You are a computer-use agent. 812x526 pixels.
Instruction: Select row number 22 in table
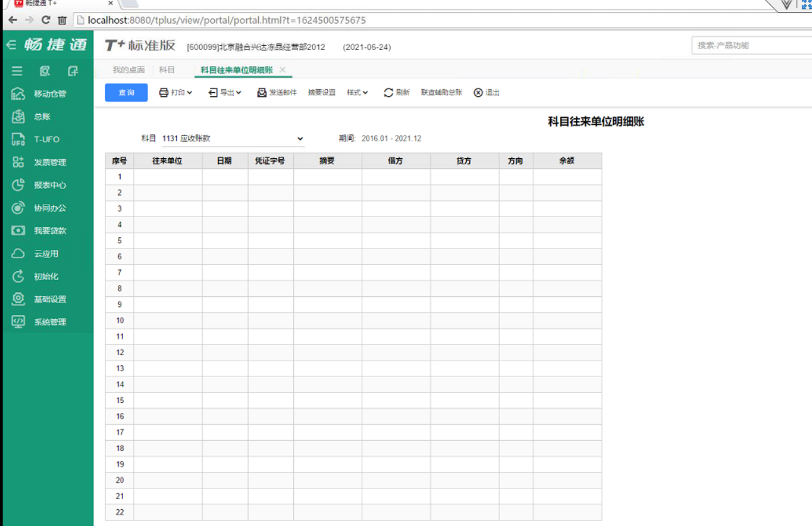pos(119,512)
